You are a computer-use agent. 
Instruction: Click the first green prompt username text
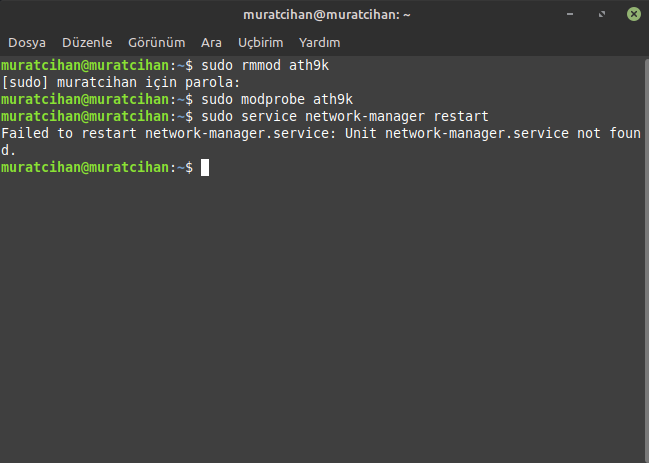tap(40, 66)
